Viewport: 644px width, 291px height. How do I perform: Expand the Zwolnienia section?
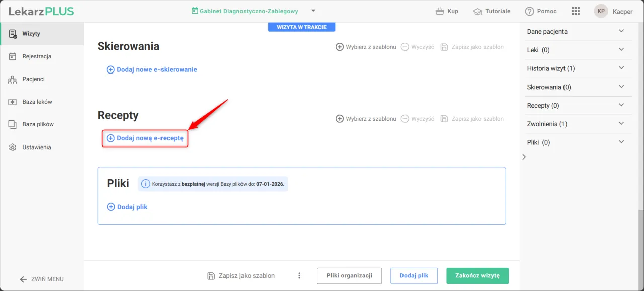pyautogui.click(x=621, y=124)
